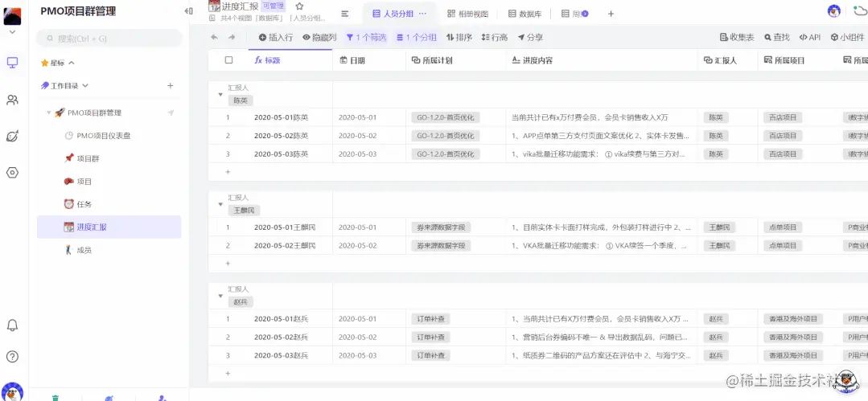Click the 日期 column header
Screen dimensions: 868x401
tap(369, 60)
